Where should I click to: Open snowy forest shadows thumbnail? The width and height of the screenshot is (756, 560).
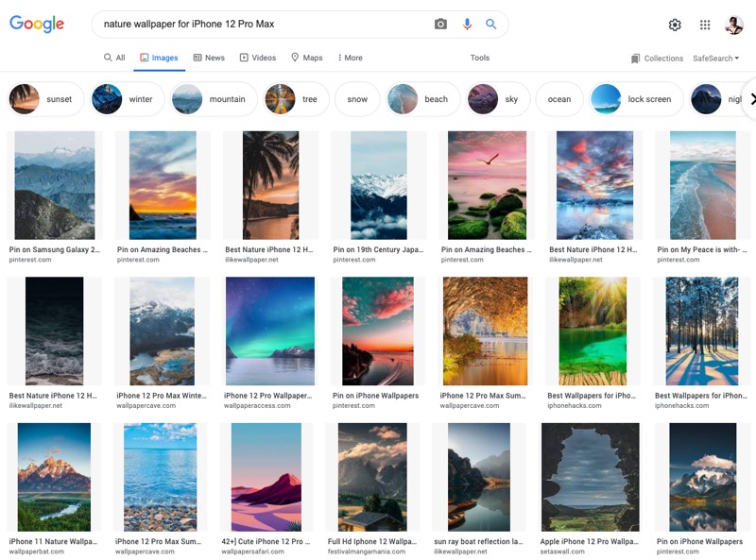coord(702,331)
